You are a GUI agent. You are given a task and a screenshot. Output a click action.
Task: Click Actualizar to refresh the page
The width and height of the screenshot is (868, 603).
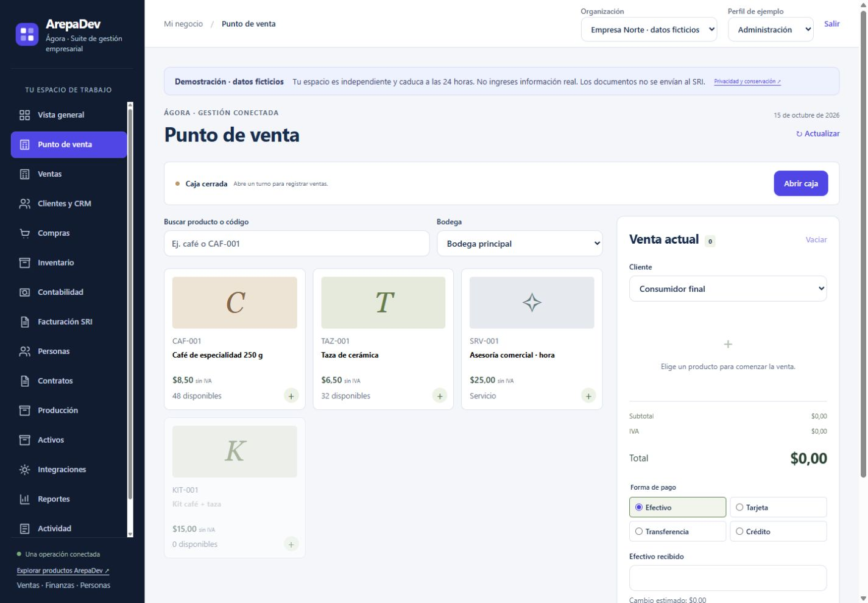[817, 133]
